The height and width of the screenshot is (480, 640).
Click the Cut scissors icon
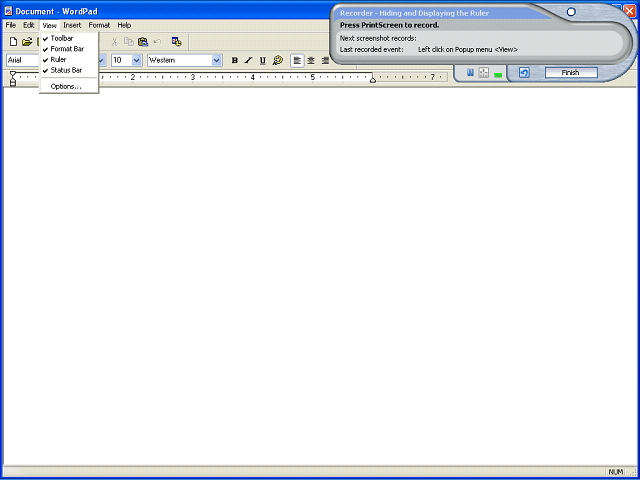[x=115, y=42]
